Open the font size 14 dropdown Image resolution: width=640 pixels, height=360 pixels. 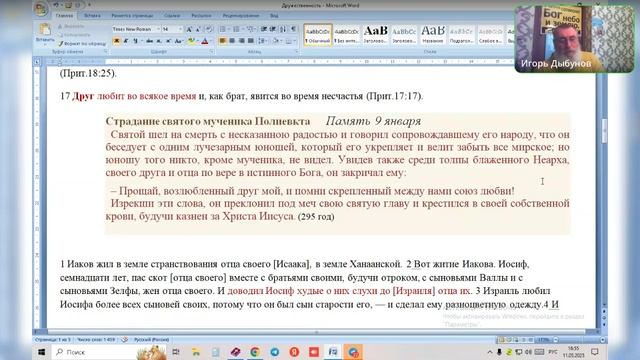coord(180,29)
